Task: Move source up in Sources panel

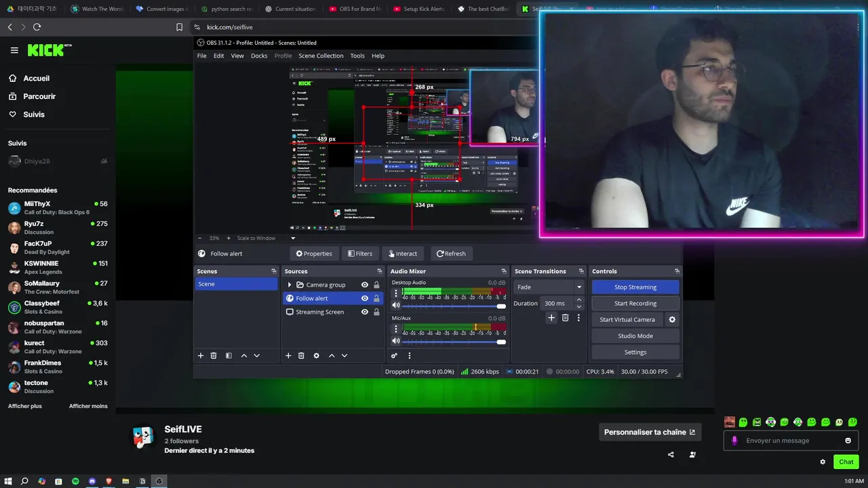Action: 332,356
